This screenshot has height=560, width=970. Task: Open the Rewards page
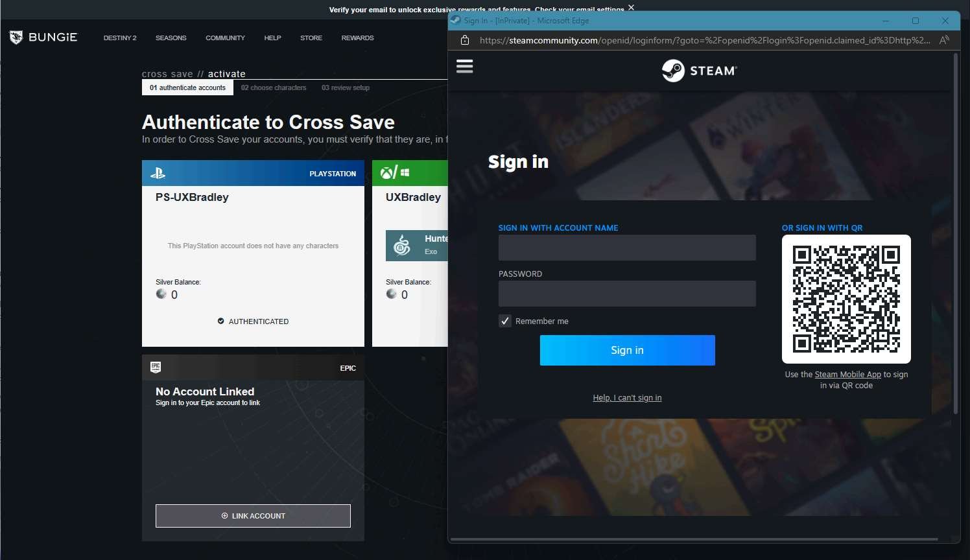[357, 38]
